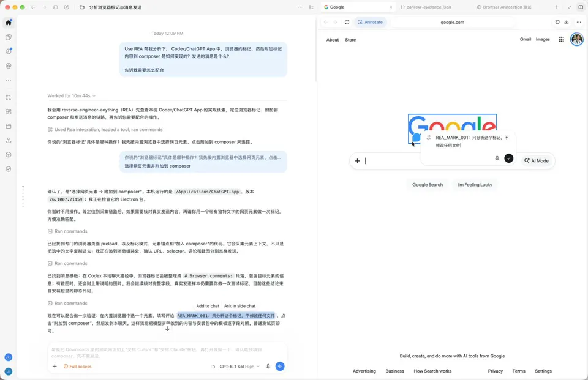This screenshot has height=380, width=588.
Task: Click the Google account profile picture
Action: click(577, 39)
